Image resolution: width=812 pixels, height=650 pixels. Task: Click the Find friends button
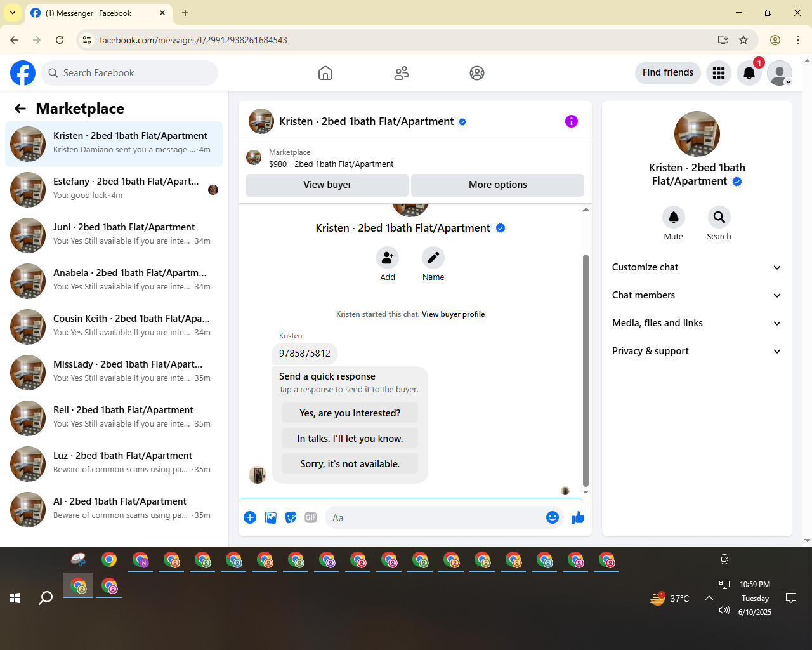tap(668, 72)
